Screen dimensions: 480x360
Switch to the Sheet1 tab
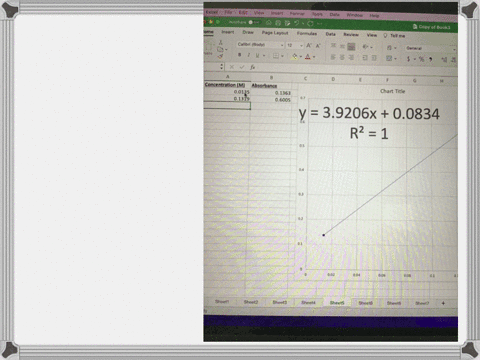222,301
